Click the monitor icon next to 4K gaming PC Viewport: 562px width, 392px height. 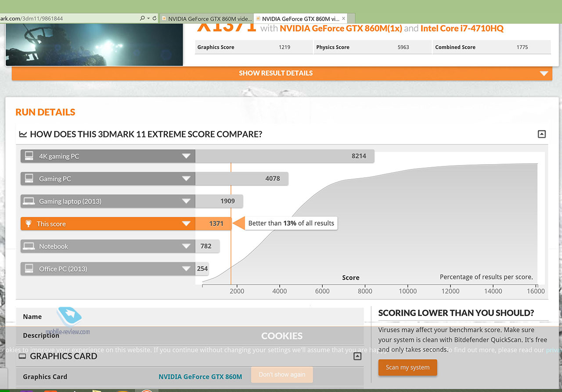(x=29, y=156)
